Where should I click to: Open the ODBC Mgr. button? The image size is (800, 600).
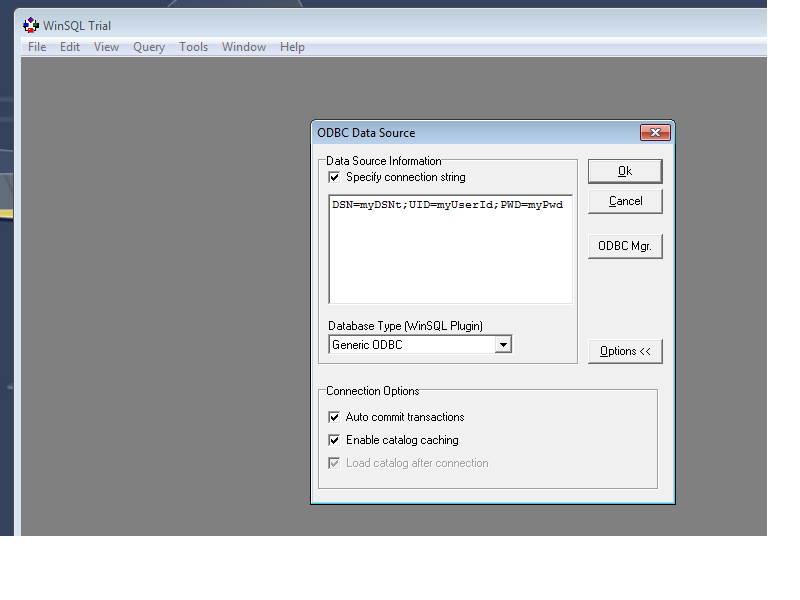(x=625, y=246)
